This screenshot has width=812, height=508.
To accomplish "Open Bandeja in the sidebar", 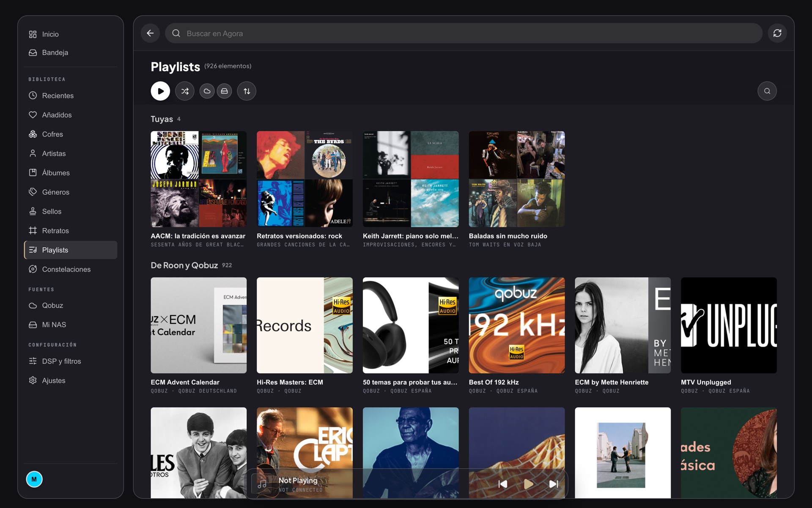I will point(71,52).
